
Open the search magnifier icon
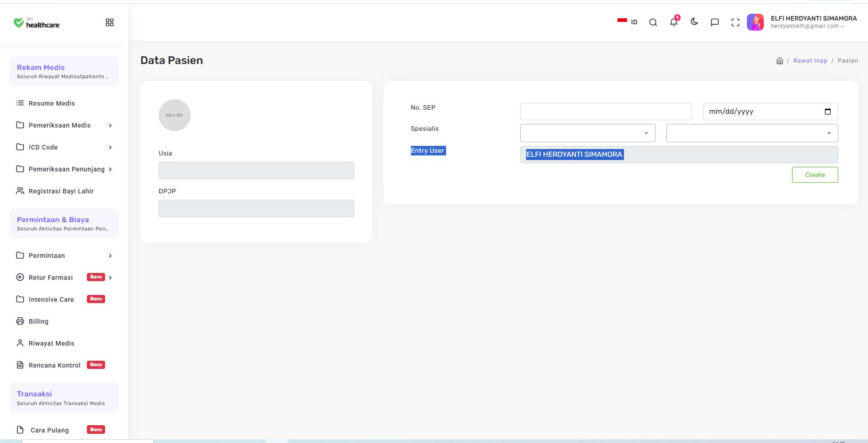[653, 22]
